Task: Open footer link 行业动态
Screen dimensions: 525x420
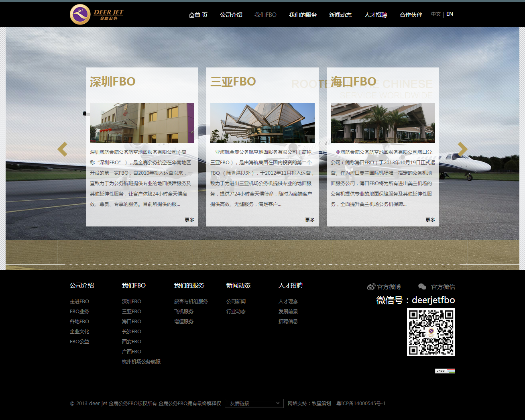Action: 236,311
